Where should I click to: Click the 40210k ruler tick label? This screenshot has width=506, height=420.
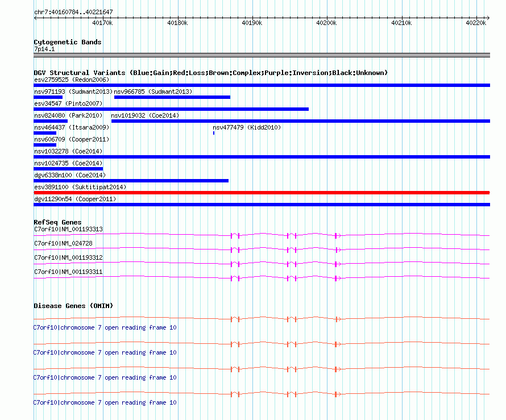pyautogui.click(x=401, y=23)
